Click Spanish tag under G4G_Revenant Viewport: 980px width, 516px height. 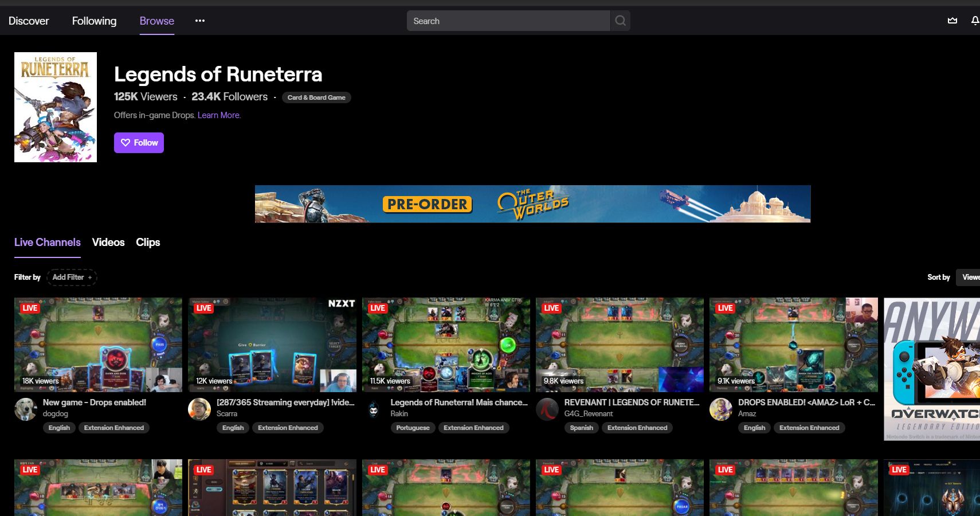[x=582, y=428]
